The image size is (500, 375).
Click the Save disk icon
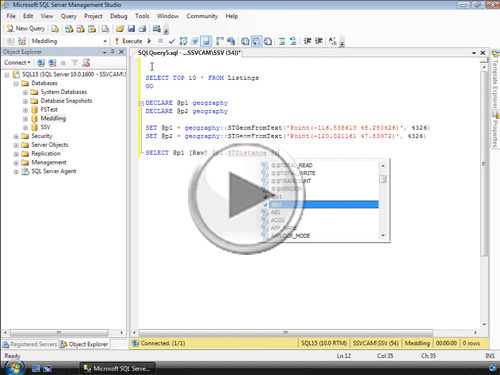point(131,29)
